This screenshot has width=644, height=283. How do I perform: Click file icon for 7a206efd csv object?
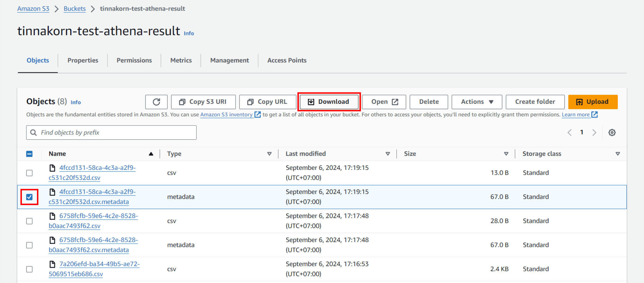click(52, 264)
